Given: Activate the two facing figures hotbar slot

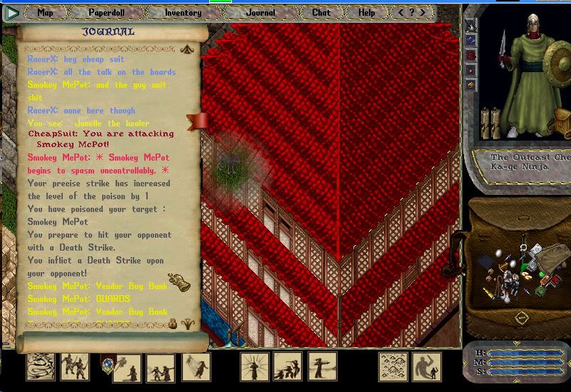Looking at the screenshot, I should click(161, 368).
